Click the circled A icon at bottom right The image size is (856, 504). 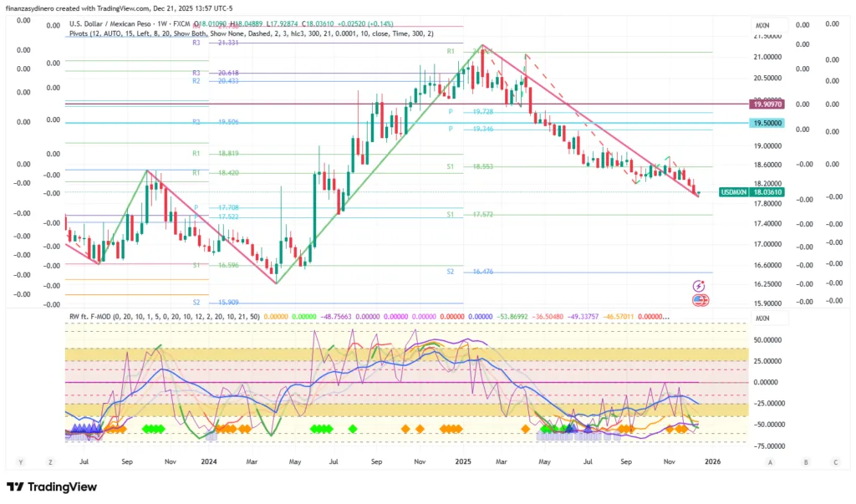point(770,461)
